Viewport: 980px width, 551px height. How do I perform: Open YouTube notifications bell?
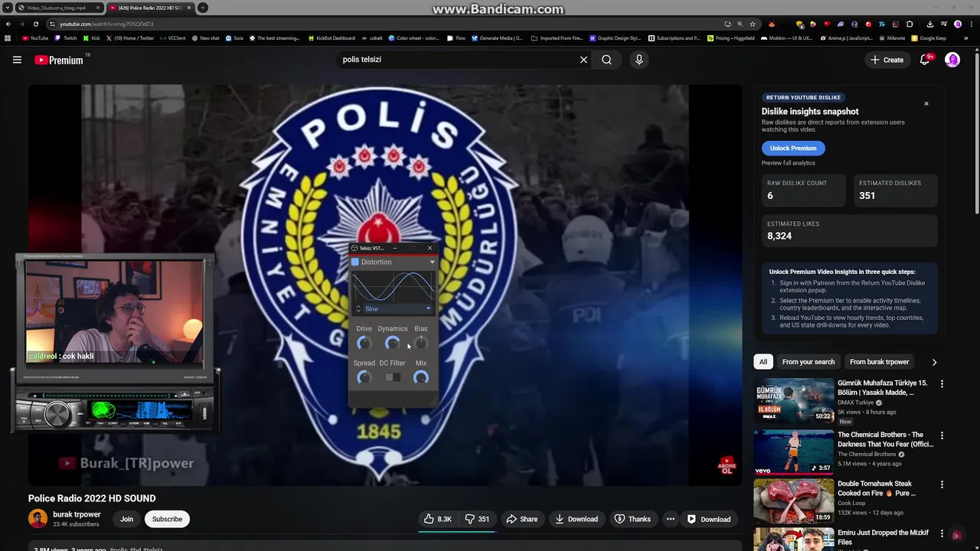coord(925,60)
